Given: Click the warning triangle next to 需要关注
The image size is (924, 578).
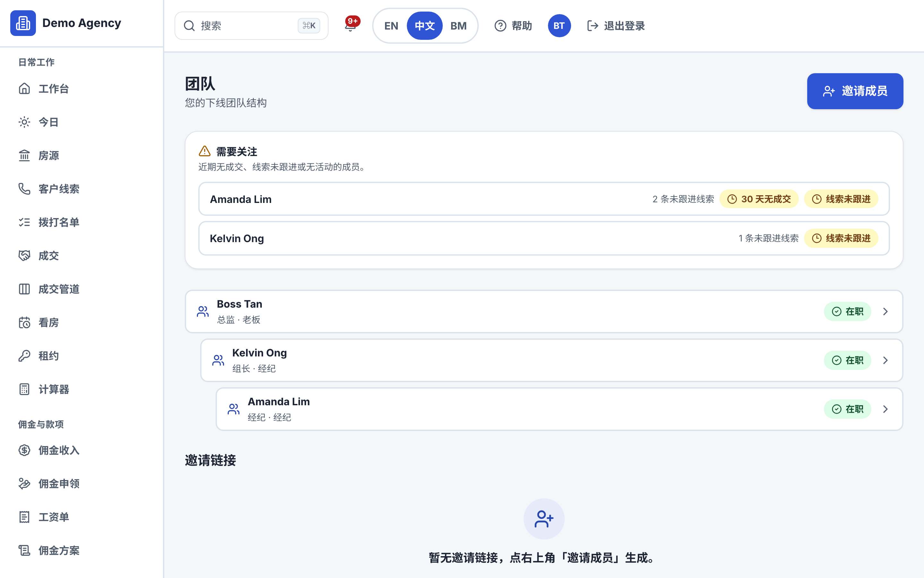Looking at the screenshot, I should click(x=205, y=151).
